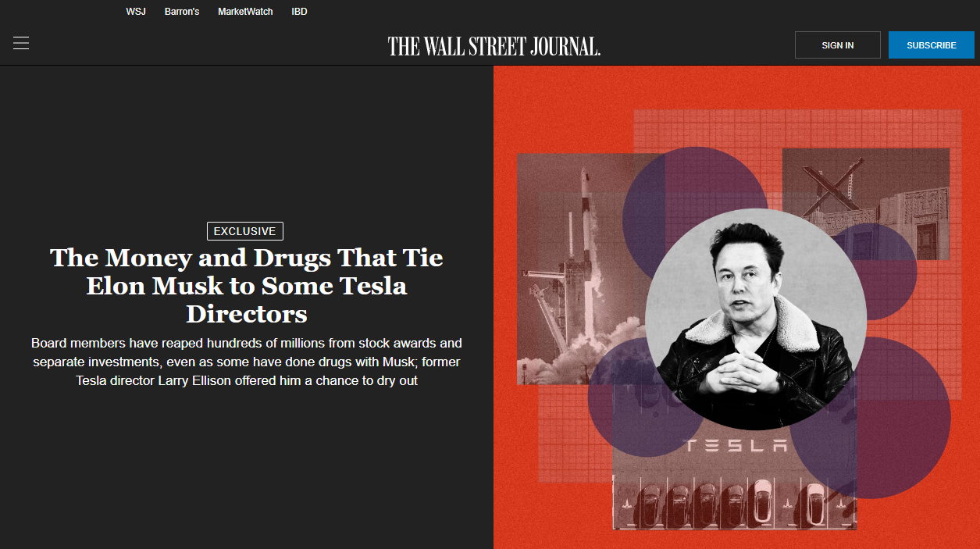Click the X logo building photo
Image resolution: width=980 pixels, height=549 pixels.
click(x=865, y=203)
